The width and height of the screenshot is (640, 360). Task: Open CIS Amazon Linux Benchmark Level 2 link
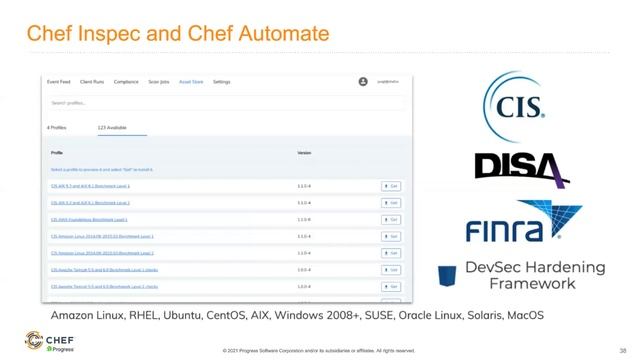pyautogui.click(x=102, y=253)
